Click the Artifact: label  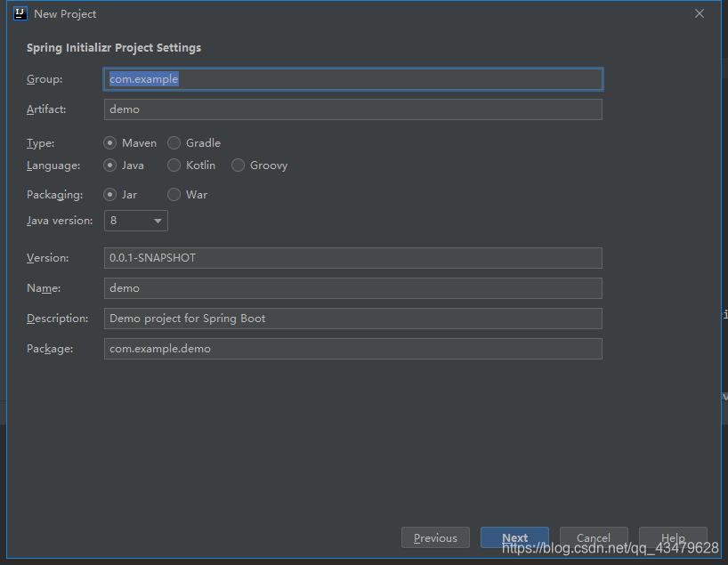coord(46,109)
